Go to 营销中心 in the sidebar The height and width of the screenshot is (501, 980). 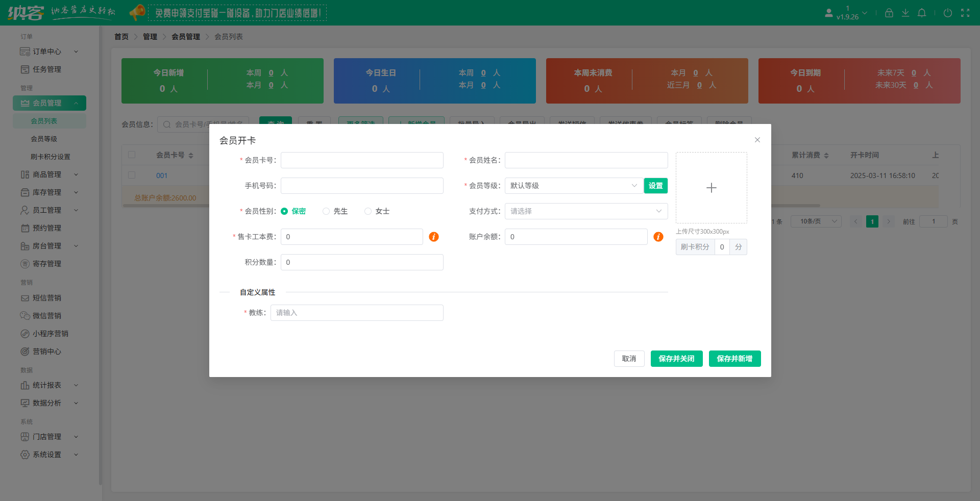click(46, 351)
